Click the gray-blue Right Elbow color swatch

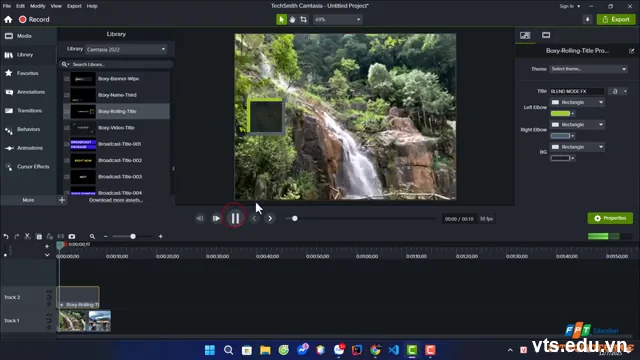pos(560,136)
